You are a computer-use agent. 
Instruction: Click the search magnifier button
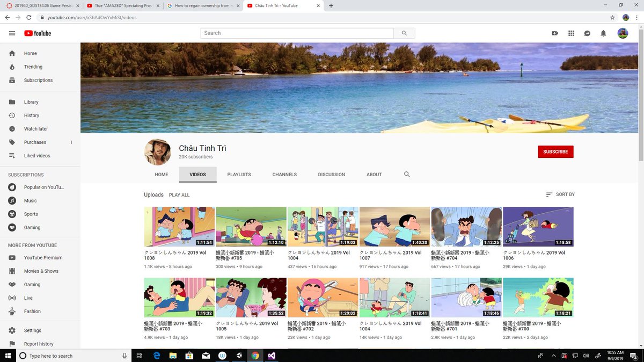tap(404, 33)
